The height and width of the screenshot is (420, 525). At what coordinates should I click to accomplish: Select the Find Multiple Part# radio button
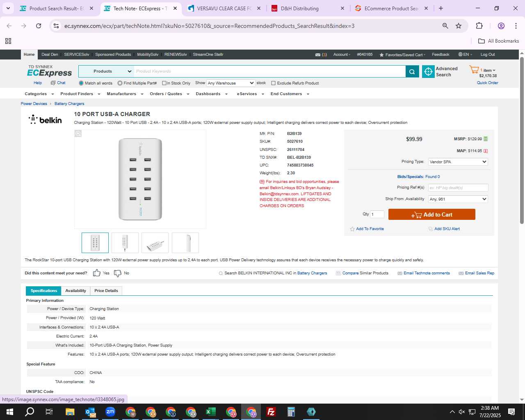pos(120,83)
